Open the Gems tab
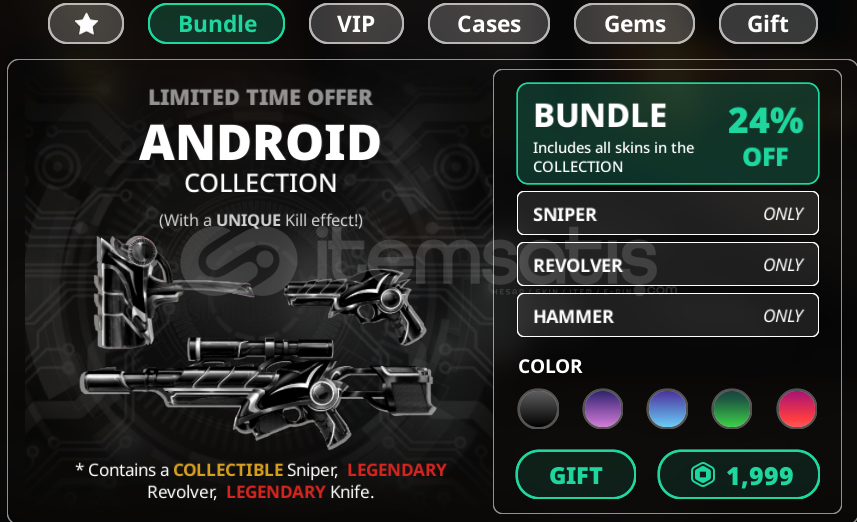The width and height of the screenshot is (857, 522). (x=635, y=24)
